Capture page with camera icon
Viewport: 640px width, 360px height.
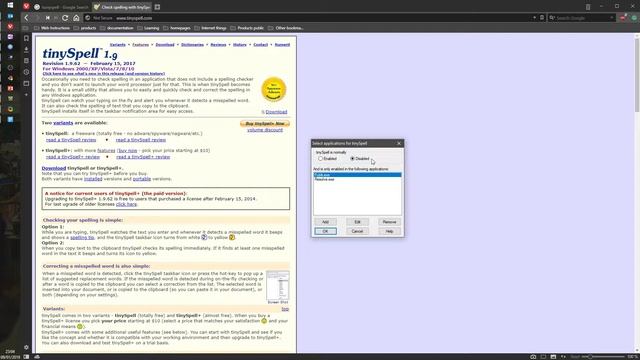[x=533, y=357]
